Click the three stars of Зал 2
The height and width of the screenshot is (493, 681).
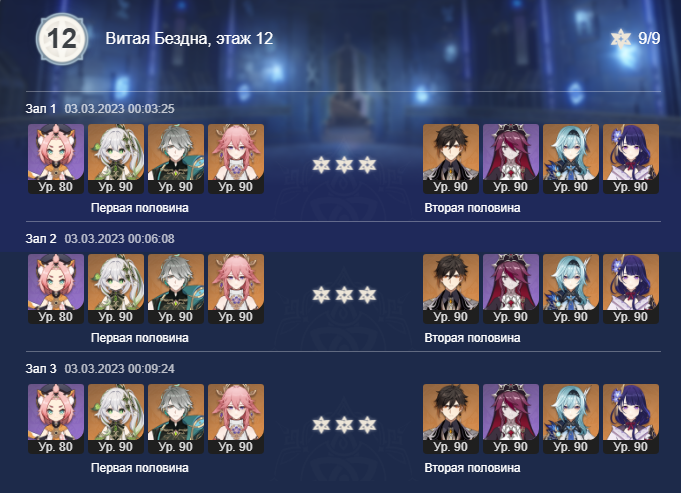pos(344,295)
